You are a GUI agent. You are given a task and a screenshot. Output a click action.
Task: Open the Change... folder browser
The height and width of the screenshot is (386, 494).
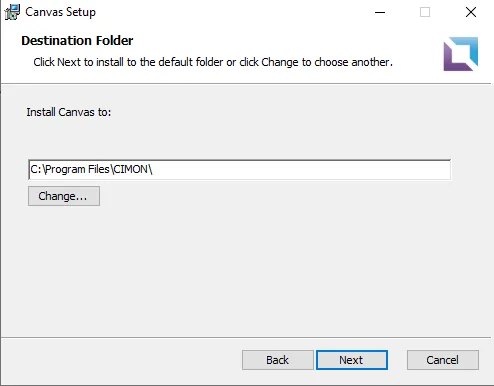click(x=64, y=196)
